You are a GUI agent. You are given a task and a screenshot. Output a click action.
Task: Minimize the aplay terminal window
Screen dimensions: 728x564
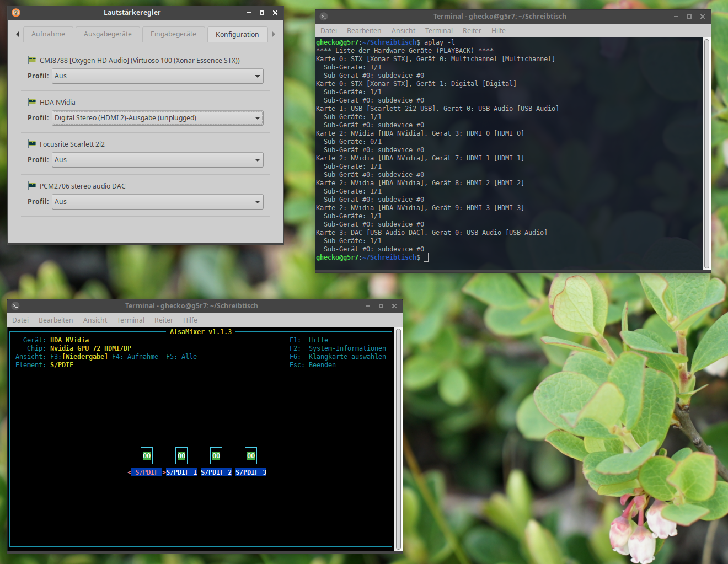(x=676, y=17)
